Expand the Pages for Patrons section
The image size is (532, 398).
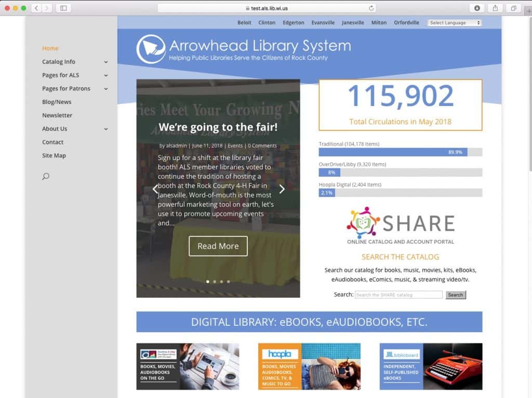pos(66,88)
